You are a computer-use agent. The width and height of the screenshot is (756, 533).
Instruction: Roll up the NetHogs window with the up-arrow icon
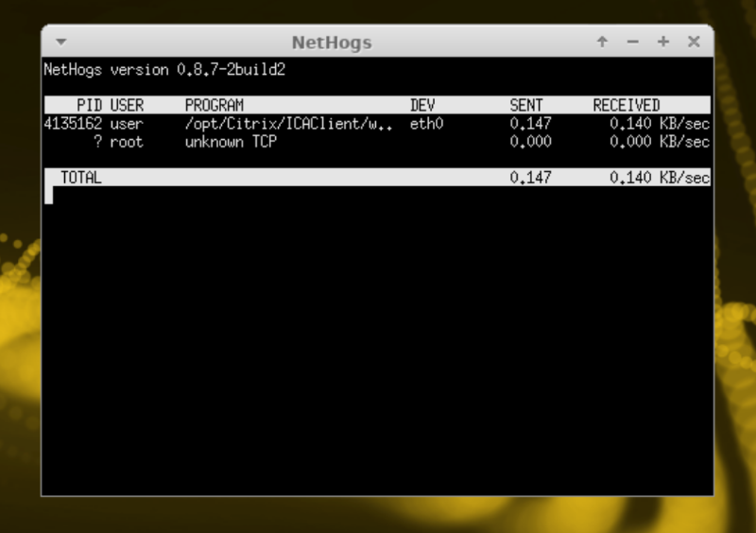[x=602, y=43]
